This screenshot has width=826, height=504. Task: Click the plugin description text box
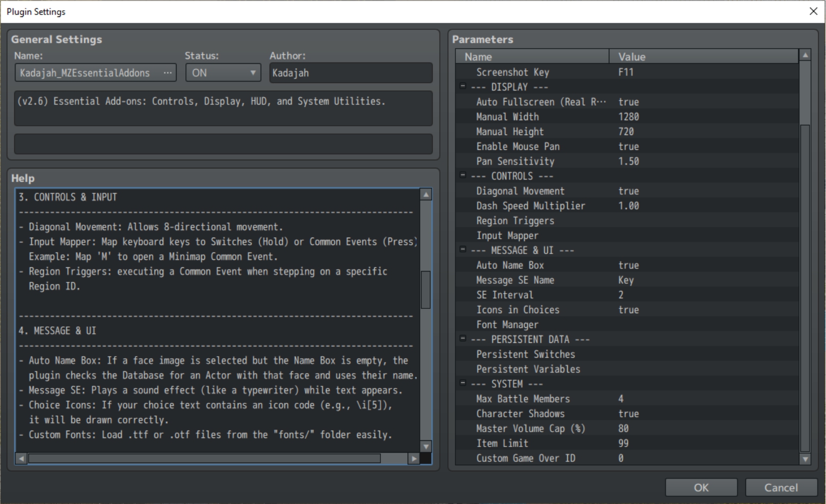pos(223,108)
